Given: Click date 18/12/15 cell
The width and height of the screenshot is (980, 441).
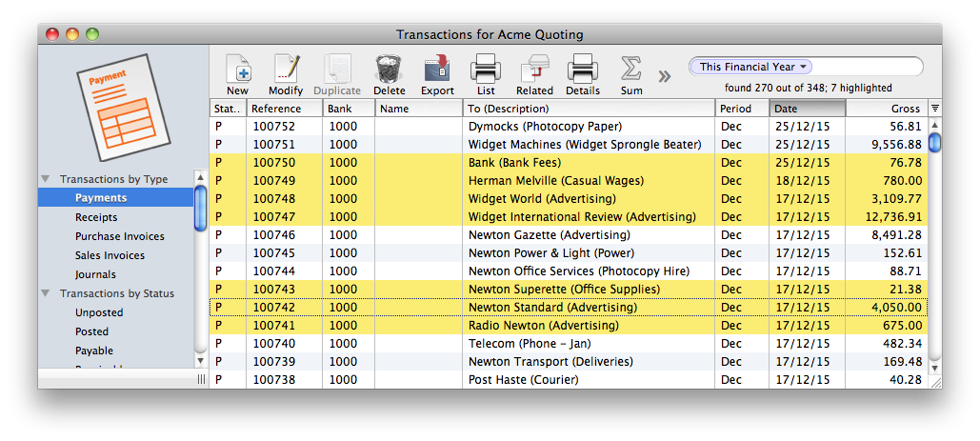Looking at the screenshot, I should click(x=803, y=181).
